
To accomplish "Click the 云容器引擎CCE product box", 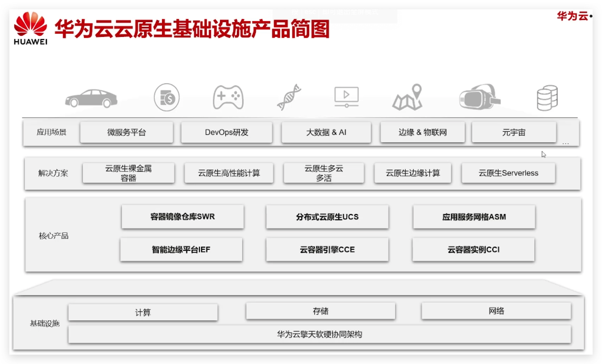I will [327, 249].
